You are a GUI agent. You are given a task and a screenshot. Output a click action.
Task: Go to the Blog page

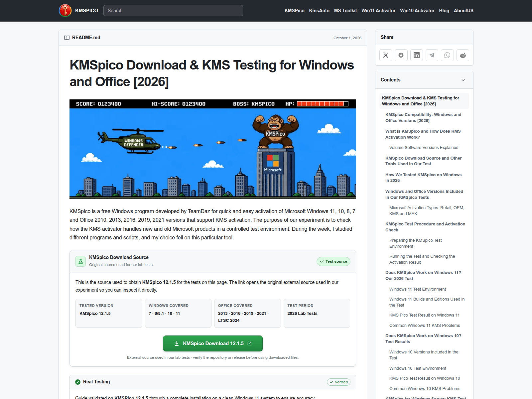click(444, 11)
